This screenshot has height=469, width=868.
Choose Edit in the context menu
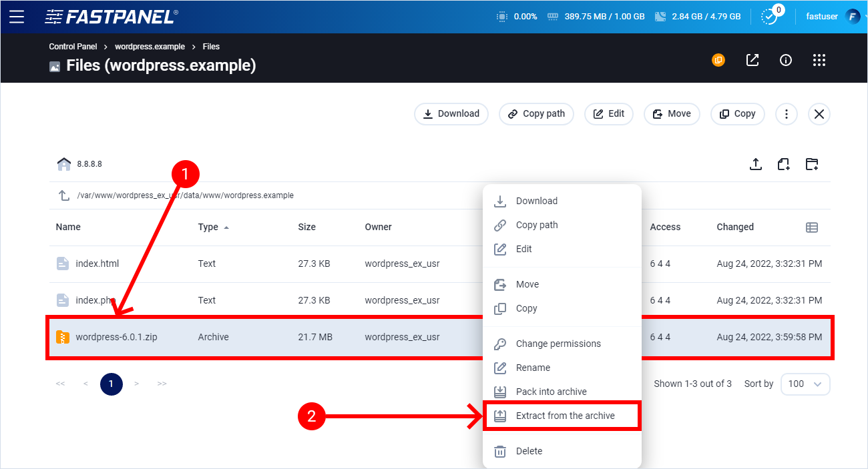[562, 249]
